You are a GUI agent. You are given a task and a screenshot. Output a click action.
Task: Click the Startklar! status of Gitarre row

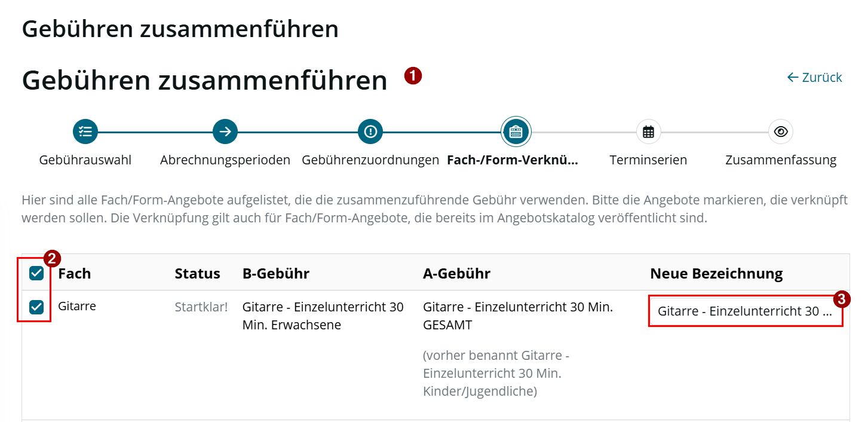201,307
